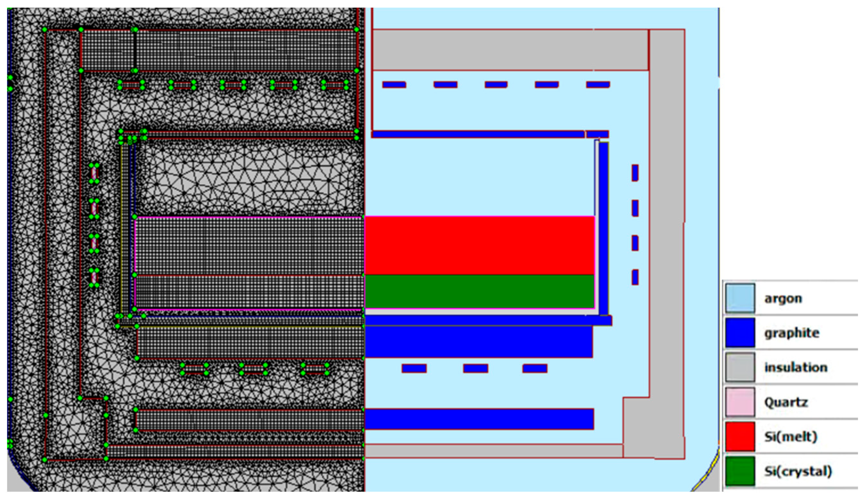
Task: Click the red silicon melt region
Action: tap(479, 245)
